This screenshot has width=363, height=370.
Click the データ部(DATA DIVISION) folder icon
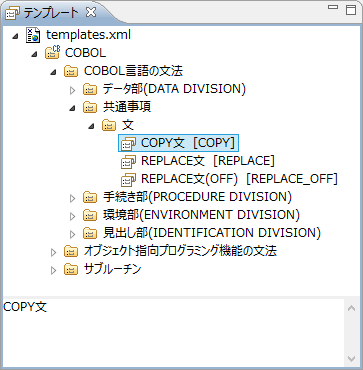coord(90,89)
